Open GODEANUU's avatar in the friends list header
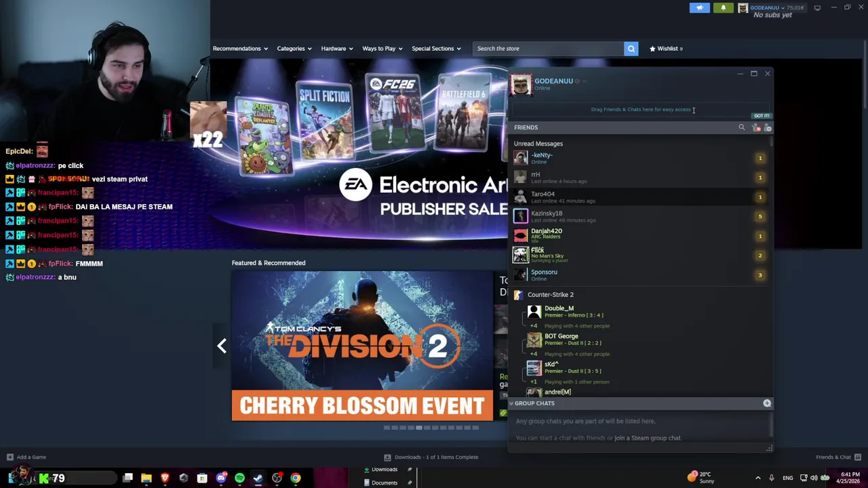 pyautogui.click(x=521, y=85)
